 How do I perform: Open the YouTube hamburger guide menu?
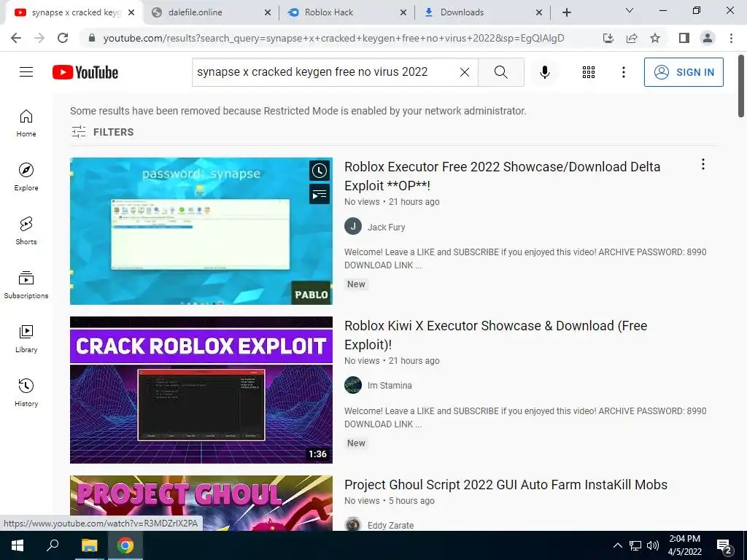tap(26, 72)
